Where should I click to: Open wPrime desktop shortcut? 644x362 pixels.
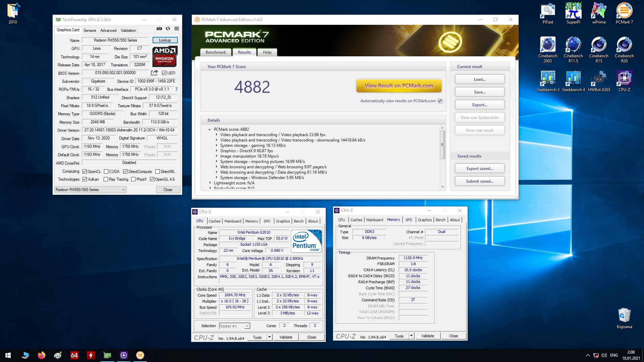pos(599,13)
